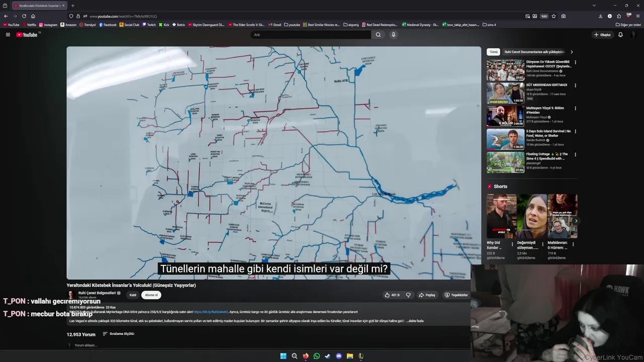This screenshot has width=644, height=362.
Task: Open options for Floating Cottage video
Action: 576,155
